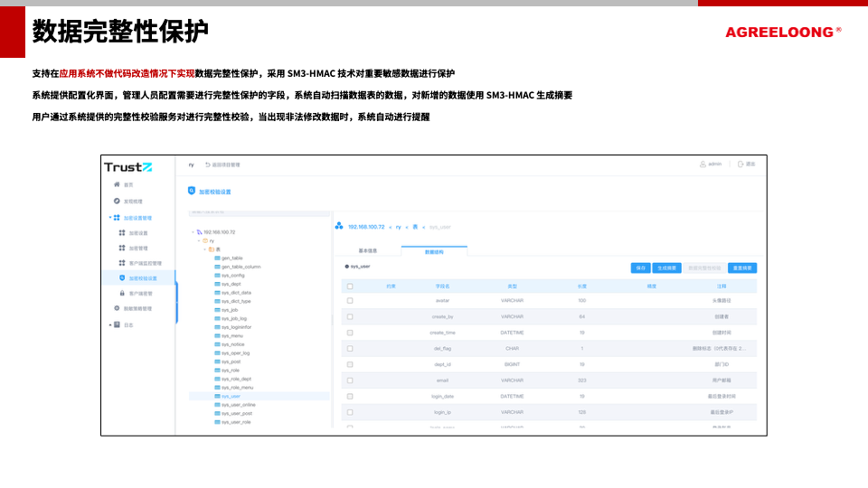Click database icon of ry node

point(205,240)
